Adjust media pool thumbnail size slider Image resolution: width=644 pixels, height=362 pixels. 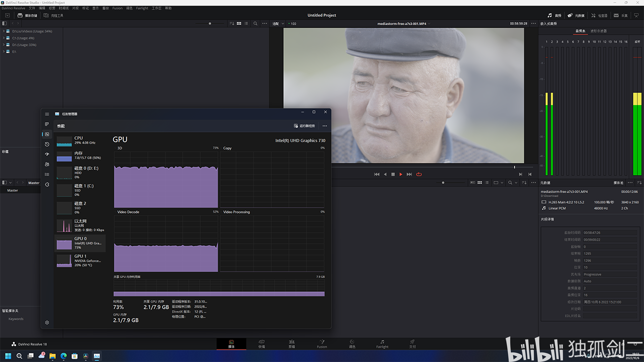[443, 183]
